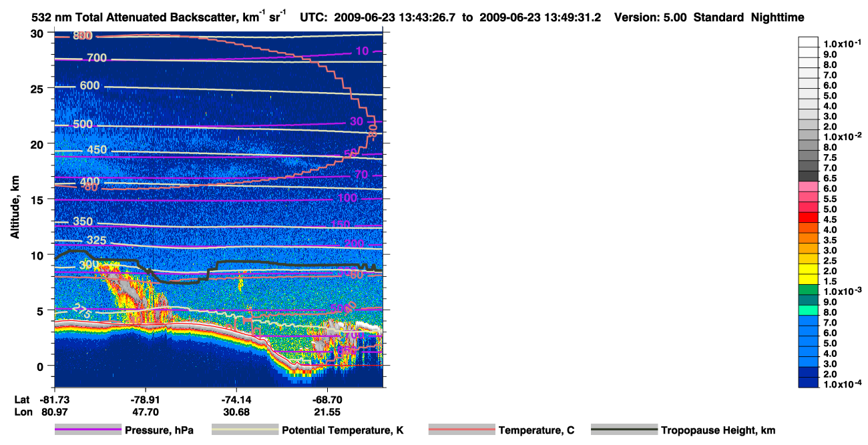Viewport: 868px width, 445px height.
Task: Click the altitude axis tick label 5
Action: tap(41, 311)
